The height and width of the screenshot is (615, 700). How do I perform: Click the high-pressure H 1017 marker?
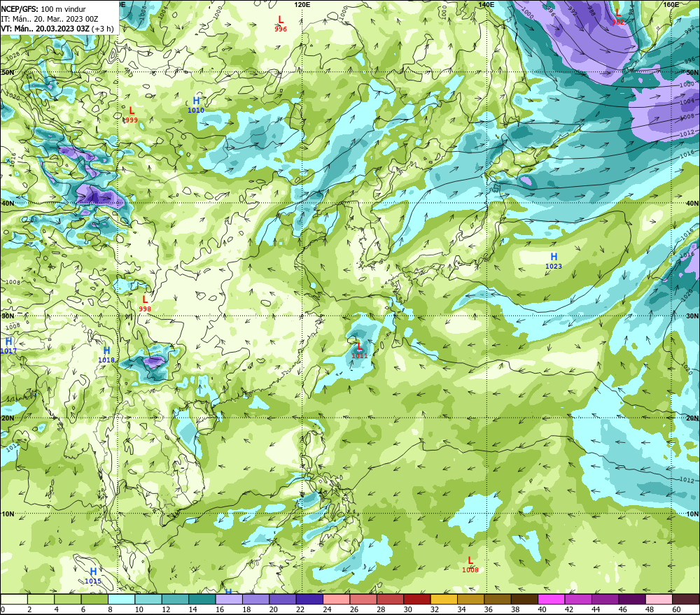tap(8, 346)
